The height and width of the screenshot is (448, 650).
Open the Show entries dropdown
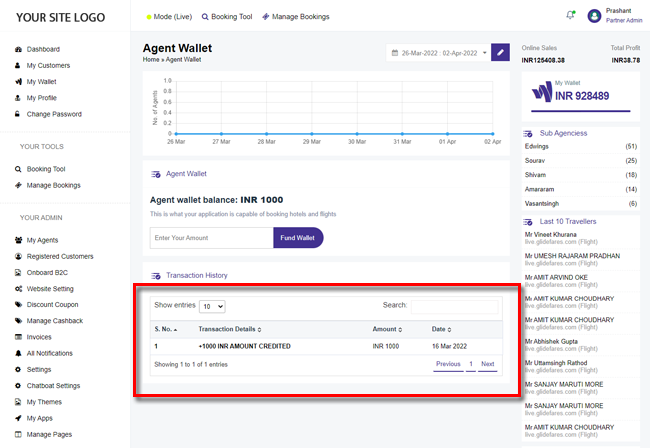(212, 306)
